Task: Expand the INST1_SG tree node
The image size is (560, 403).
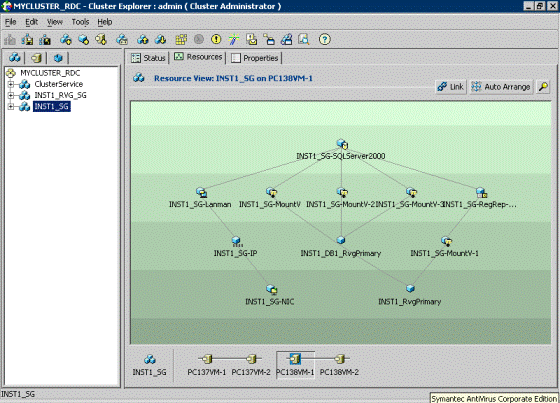Action: [11, 106]
